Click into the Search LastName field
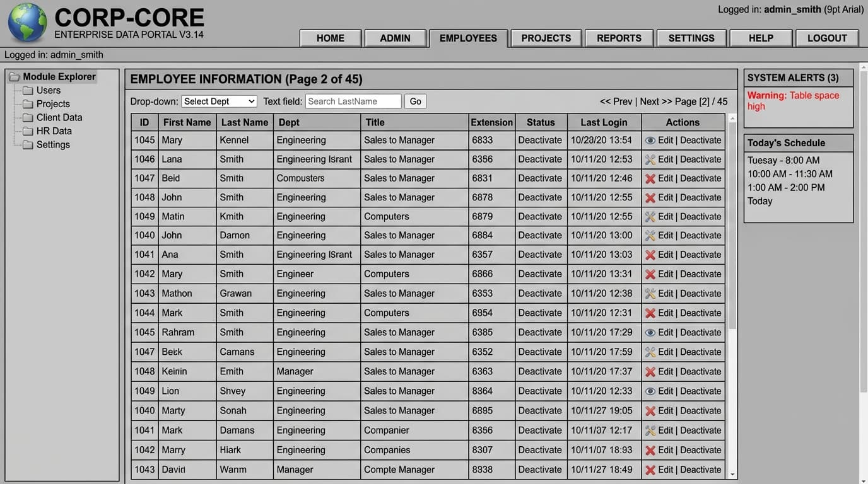The height and width of the screenshot is (484, 868). click(353, 101)
